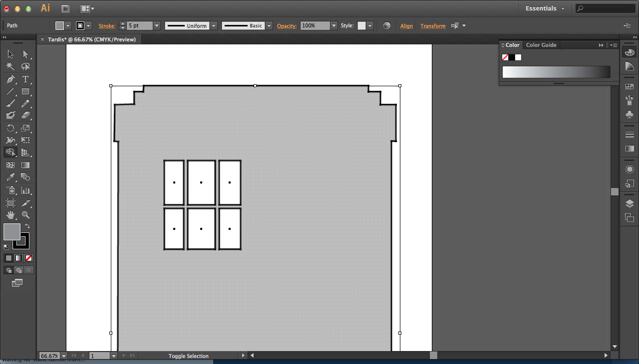
Task: Change Screen Mode at toolbox bottom
Action: tap(17, 283)
